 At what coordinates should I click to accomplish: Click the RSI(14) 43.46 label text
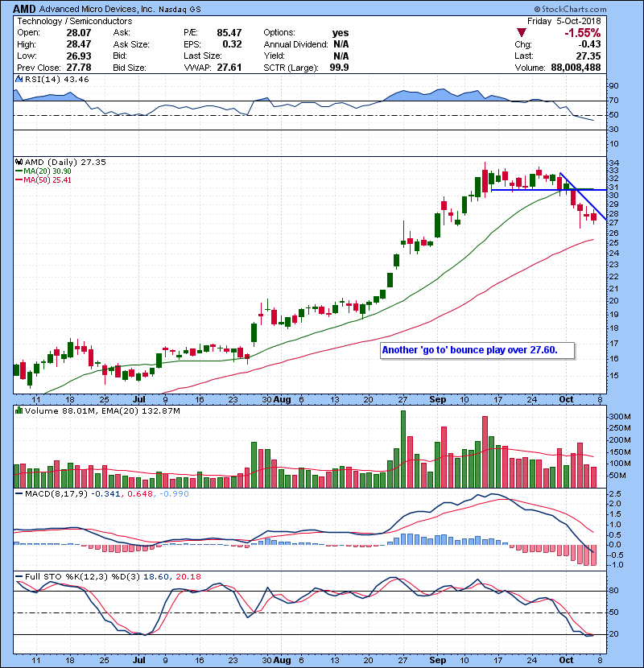coord(56,79)
